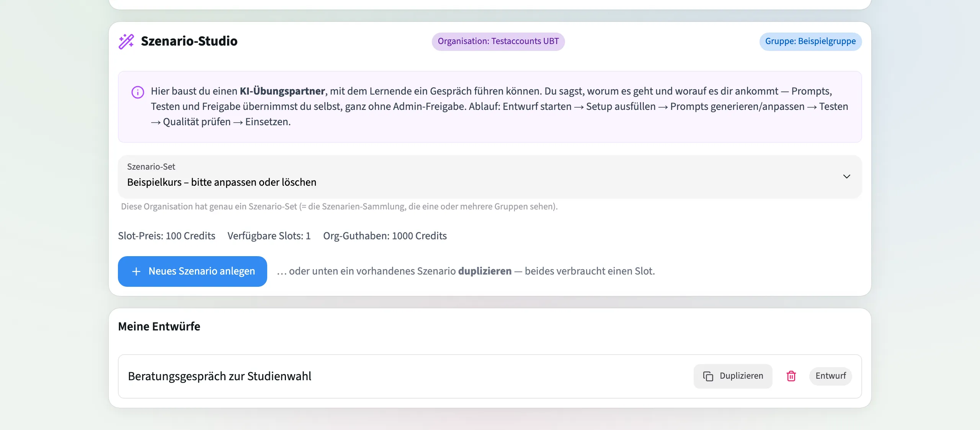Click the copy icon beside Duplizieren
980x430 pixels.
pyautogui.click(x=708, y=376)
